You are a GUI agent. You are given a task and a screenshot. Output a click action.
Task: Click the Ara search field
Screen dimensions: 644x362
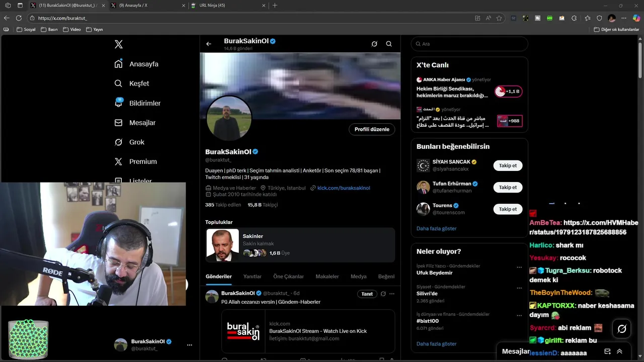pos(469,44)
